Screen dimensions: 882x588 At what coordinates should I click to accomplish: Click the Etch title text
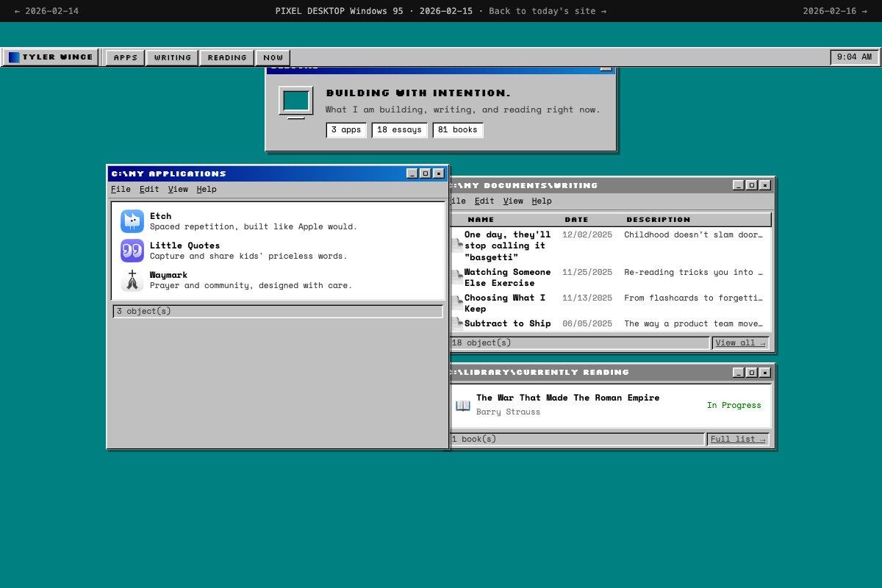(x=160, y=216)
